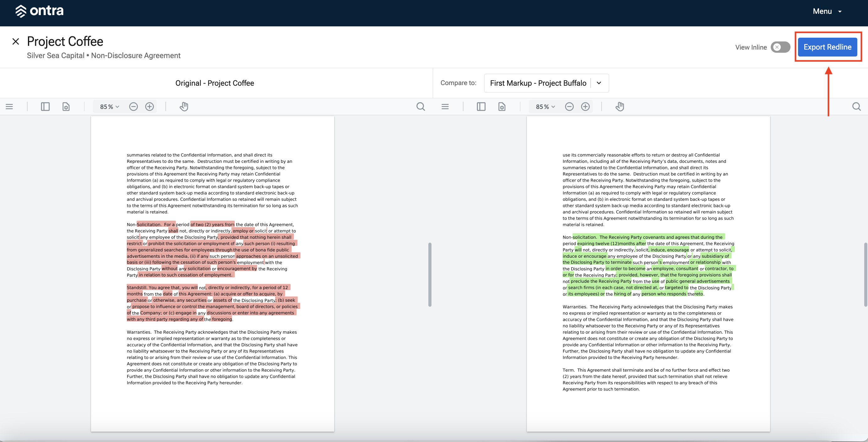Select the pan hand tool in right viewer
This screenshot has width=868, height=442.
click(620, 106)
